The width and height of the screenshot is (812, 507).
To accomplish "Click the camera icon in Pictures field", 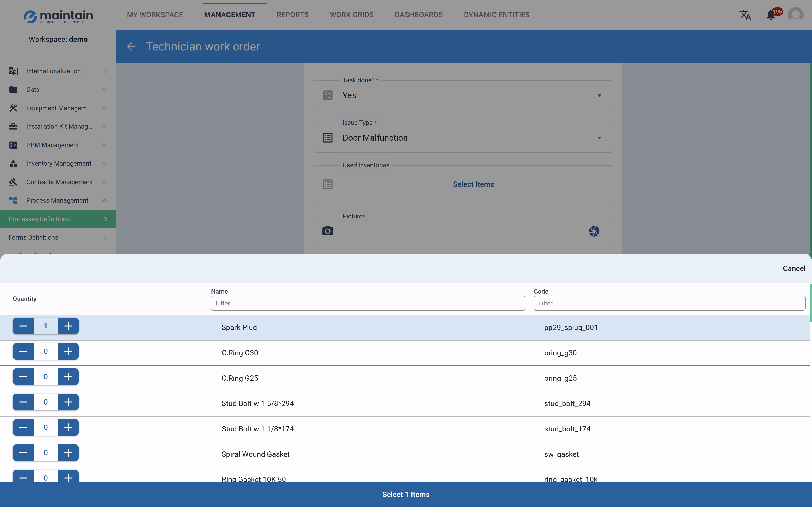I will (x=328, y=231).
